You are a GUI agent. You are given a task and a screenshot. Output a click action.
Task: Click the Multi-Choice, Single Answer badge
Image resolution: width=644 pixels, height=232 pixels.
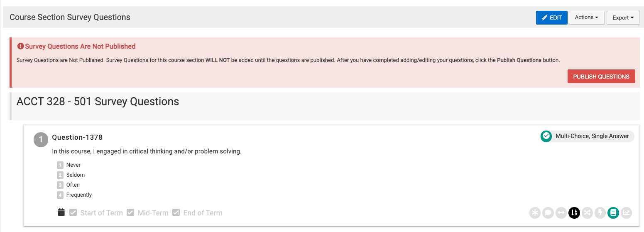click(x=588, y=136)
